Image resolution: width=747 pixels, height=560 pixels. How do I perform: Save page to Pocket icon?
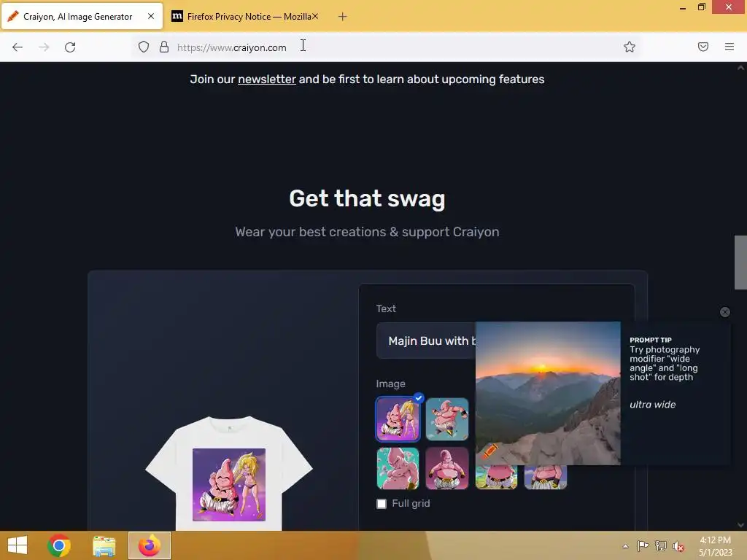703,47
